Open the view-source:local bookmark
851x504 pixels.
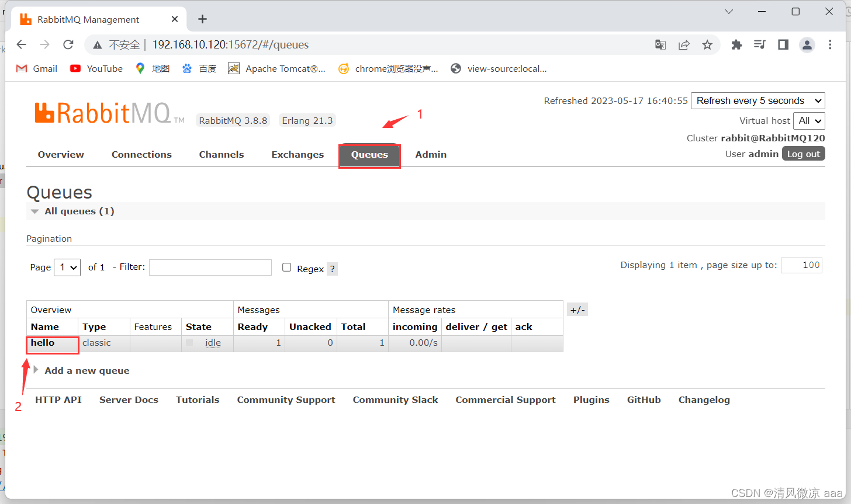pos(499,68)
